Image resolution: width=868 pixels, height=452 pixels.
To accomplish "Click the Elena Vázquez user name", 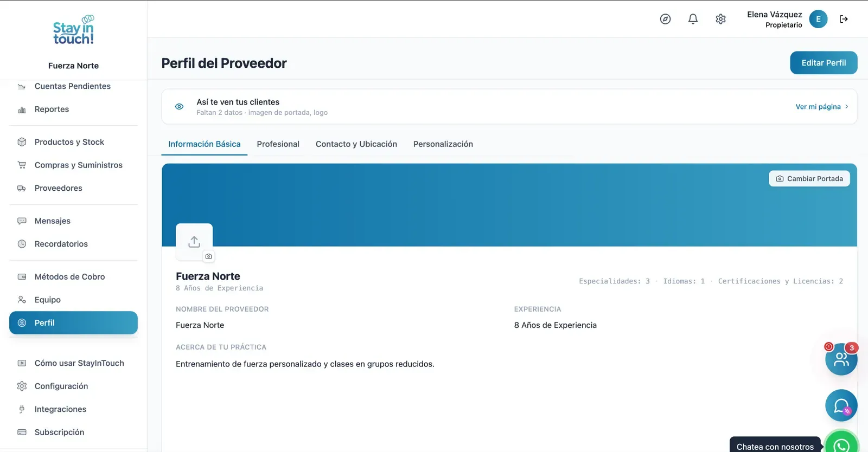I will (x=774, y=15).
